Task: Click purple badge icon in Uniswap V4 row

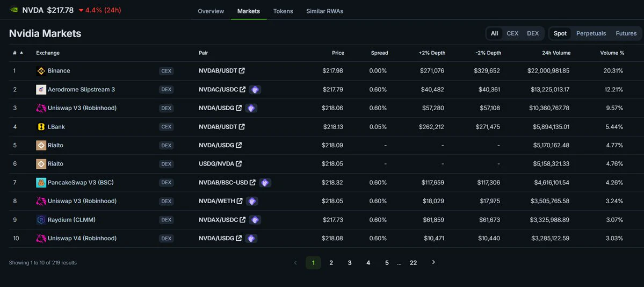Action: pos(251,239)
